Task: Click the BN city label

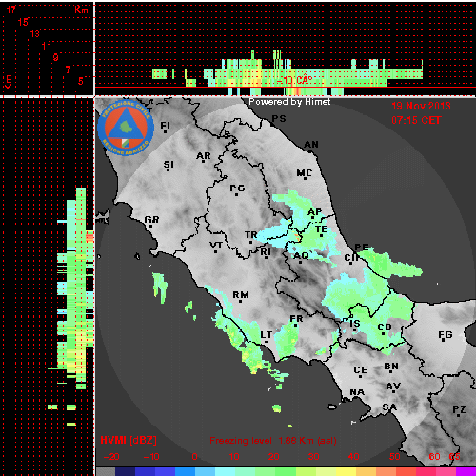Action: (x=391, y=367)
